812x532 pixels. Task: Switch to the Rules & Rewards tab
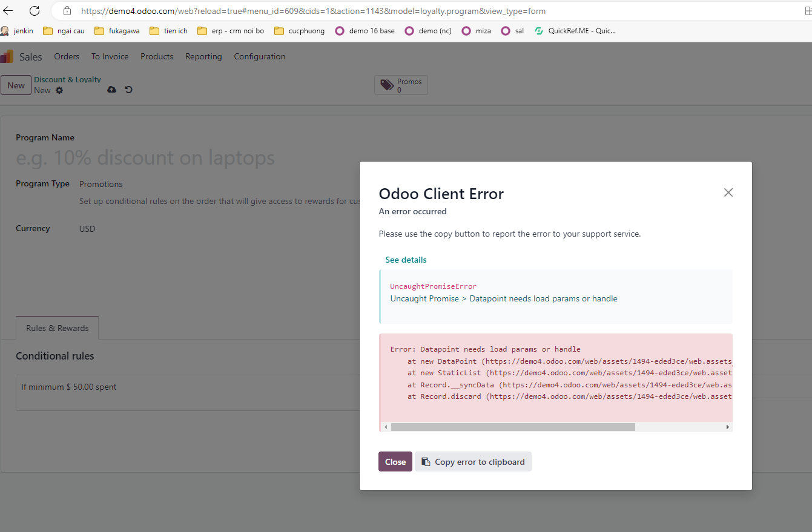[x=57, y=327]
